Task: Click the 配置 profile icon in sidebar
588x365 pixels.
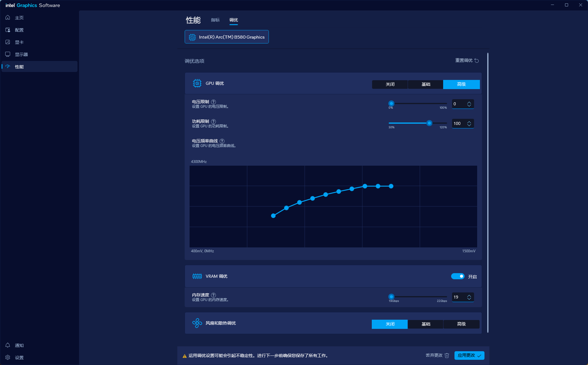Action: click(x=8, y=30)
